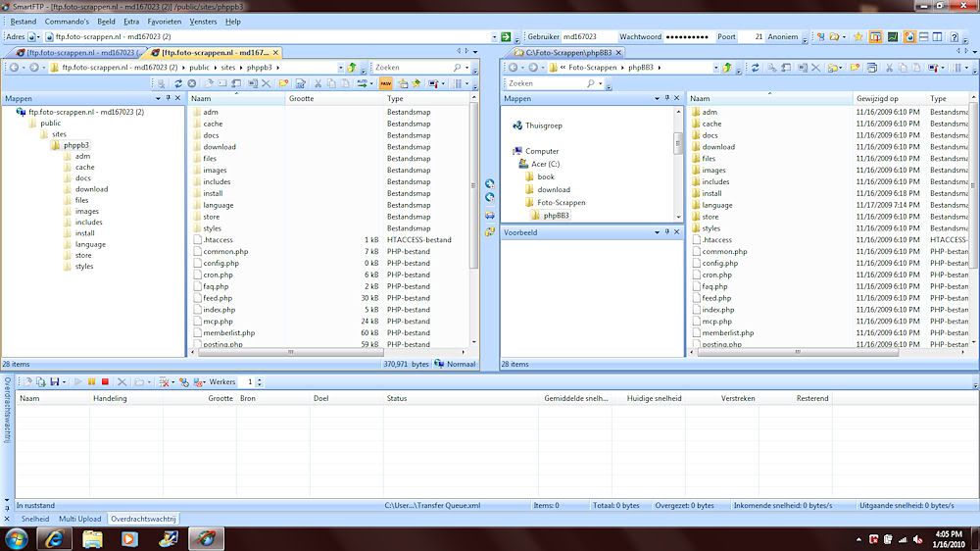Image resolution: width=980 pixels, height=551 pixels.
Task: Click the tile horizontally window layout icon
Action: (924, 37)
